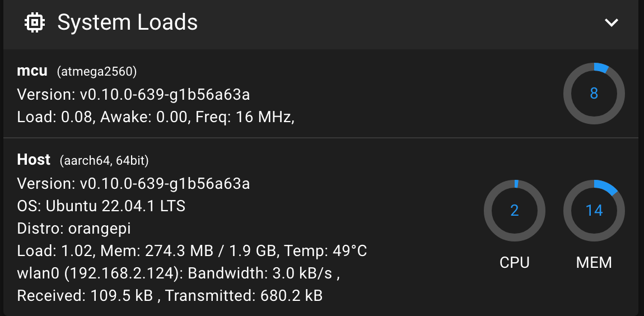
Task: Click the mcu Load and Freq line
Action: (156, 117)
